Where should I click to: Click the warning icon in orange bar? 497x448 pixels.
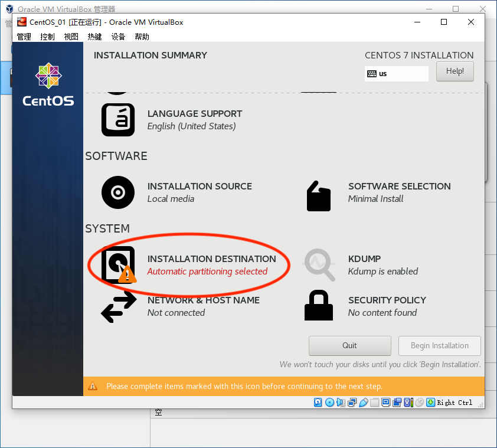93,386
